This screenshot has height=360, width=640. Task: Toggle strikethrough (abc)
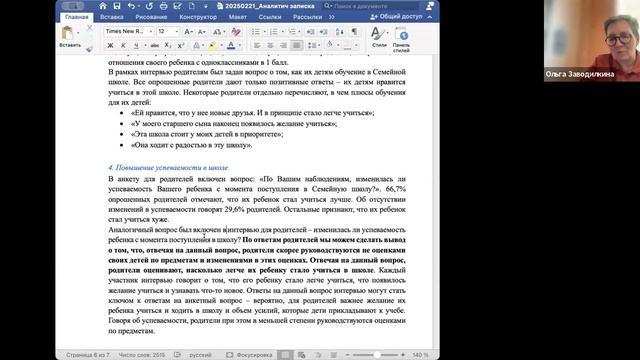pos(154,46)
